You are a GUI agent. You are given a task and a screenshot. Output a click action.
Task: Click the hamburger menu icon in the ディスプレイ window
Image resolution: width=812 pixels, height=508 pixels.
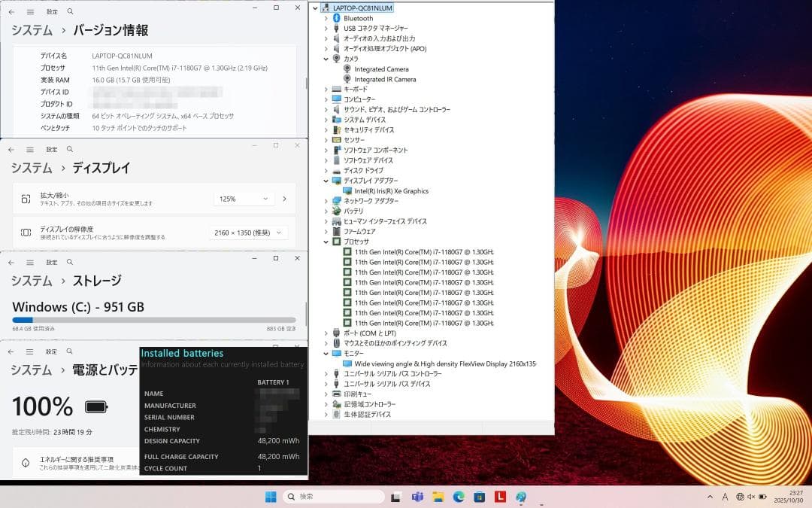pos(29,149)
